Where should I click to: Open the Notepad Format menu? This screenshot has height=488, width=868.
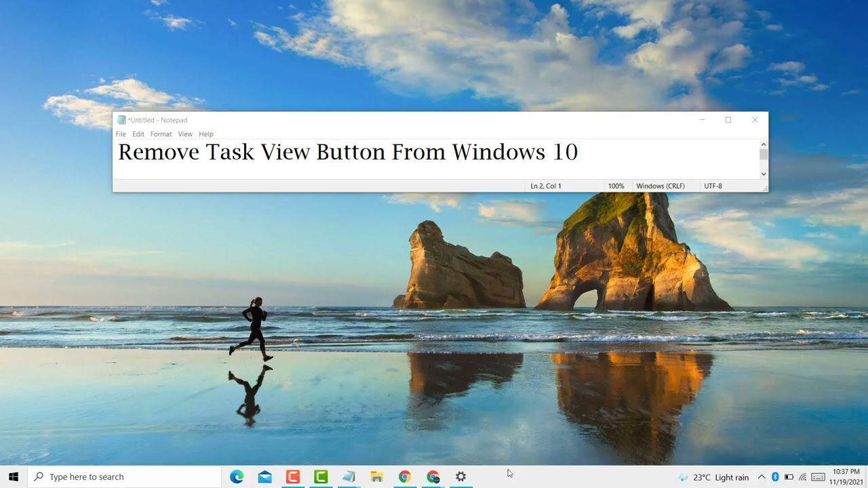(161, 134)
